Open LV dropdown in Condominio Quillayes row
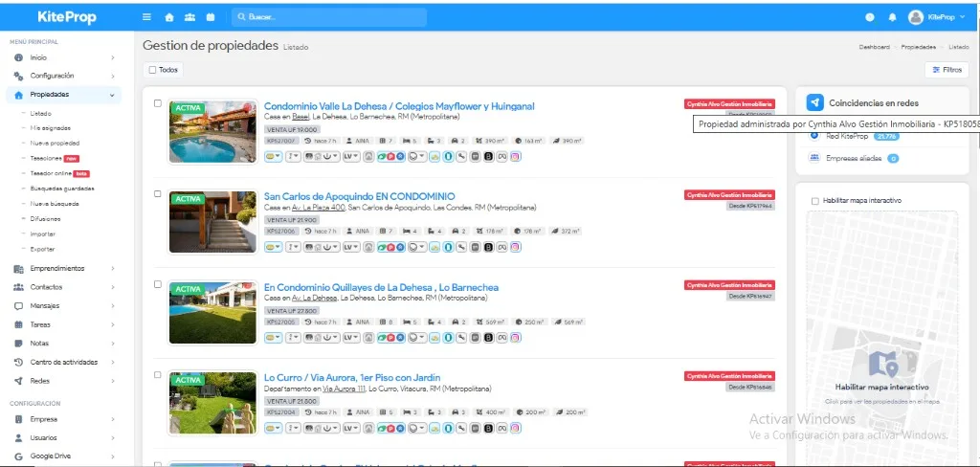The height and width of the screenshot is (467, 980). pos(351,337)
